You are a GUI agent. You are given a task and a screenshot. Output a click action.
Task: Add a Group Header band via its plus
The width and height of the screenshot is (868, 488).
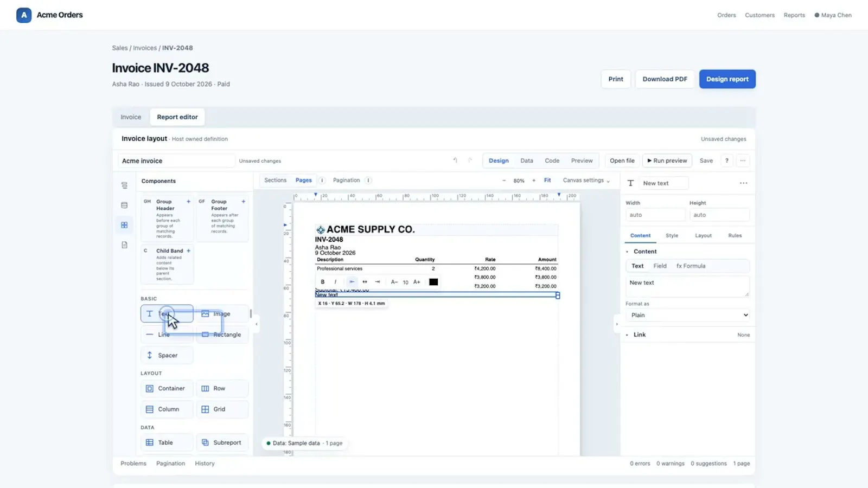pyautogui.click(x=188, y=202)
